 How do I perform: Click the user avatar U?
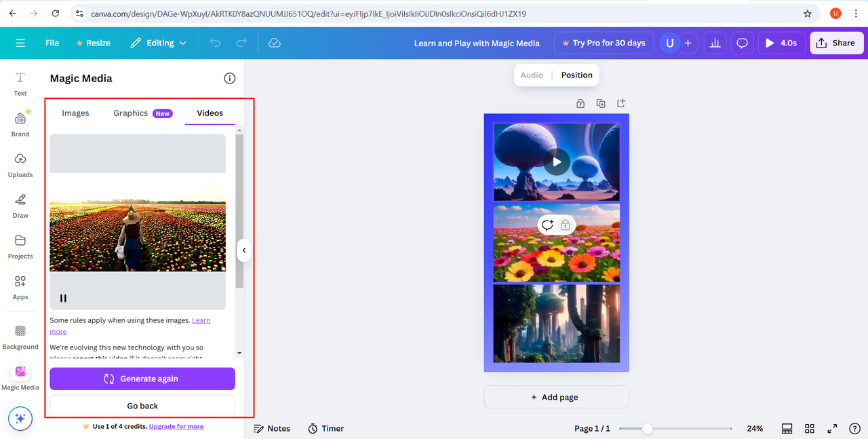pos(669,43)
